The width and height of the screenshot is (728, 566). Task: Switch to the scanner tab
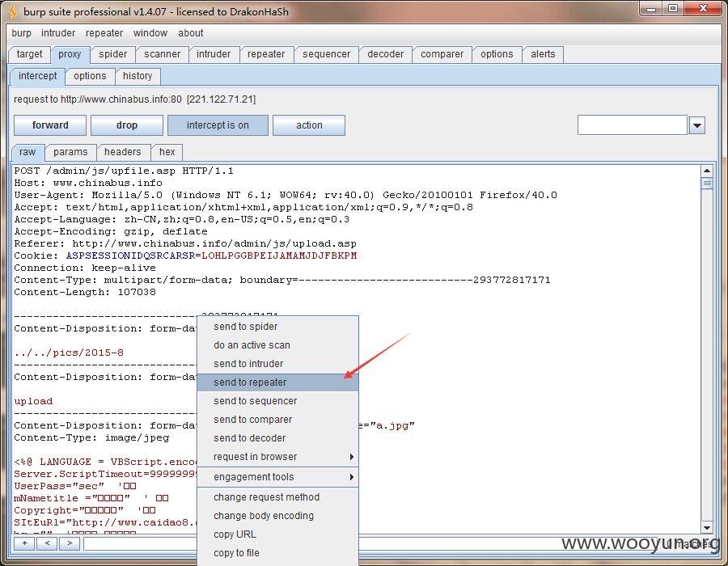pyautogui.click(x=162, y=54)
